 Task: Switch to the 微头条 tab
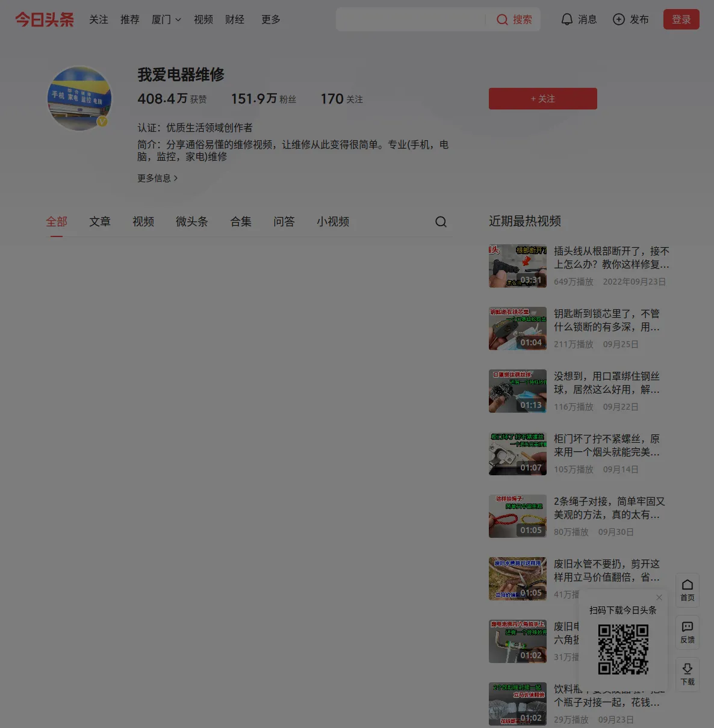(x=192, y=222)
